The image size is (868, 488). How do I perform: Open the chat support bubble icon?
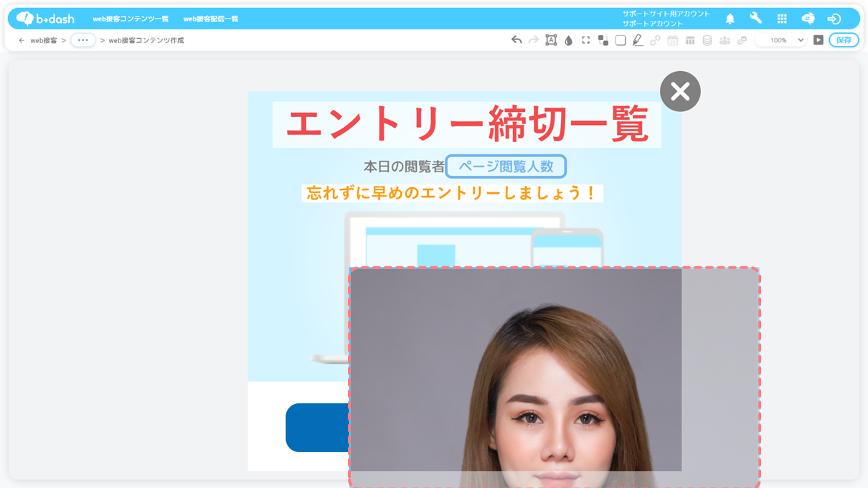pos(808,19)
